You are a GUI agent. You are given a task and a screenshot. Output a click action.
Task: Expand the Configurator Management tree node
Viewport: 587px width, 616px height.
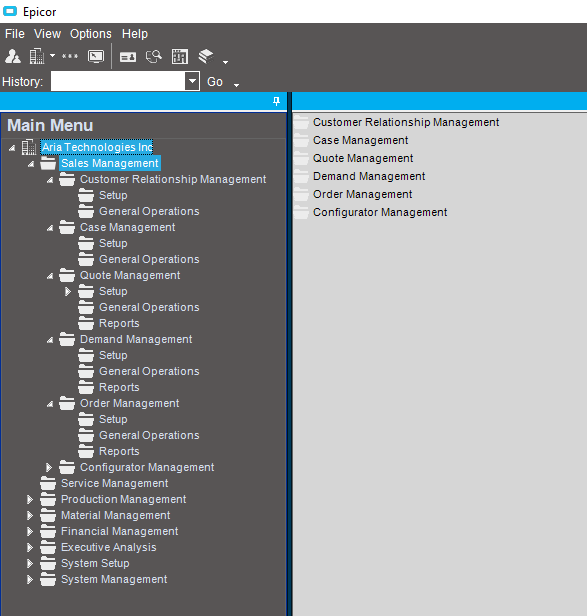(49, 467)
